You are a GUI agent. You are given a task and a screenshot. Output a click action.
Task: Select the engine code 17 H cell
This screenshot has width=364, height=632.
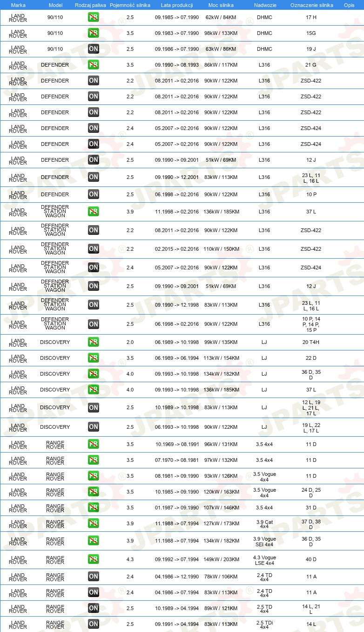click(311, 17)
